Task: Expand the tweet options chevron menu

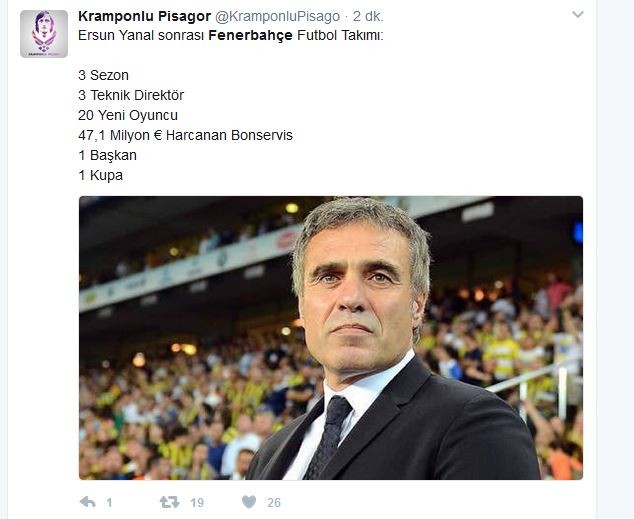Action: pyautogui.click(x=578, y=16)
